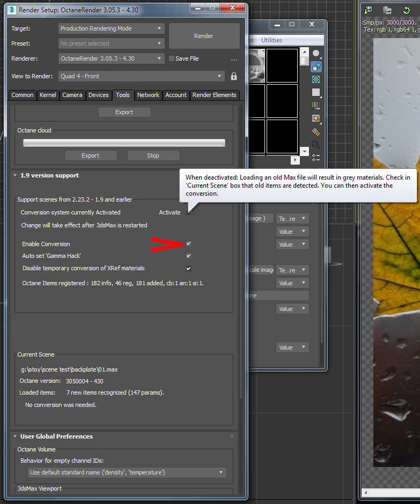Click green restart render arrow icon
The image size is (420, 504).
coord(407,10)
